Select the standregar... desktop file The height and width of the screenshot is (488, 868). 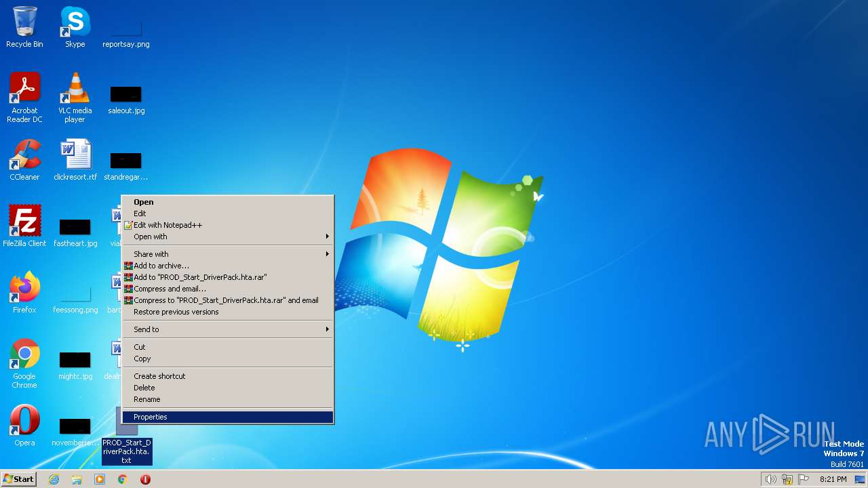click(x=125, y=165)
